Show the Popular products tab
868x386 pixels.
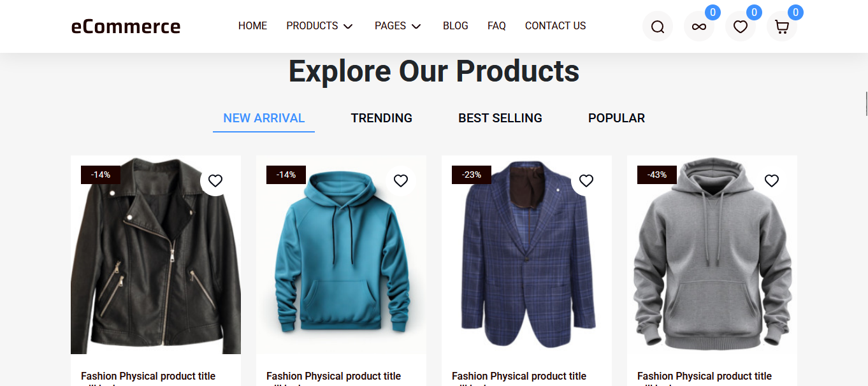click(616, 118)
